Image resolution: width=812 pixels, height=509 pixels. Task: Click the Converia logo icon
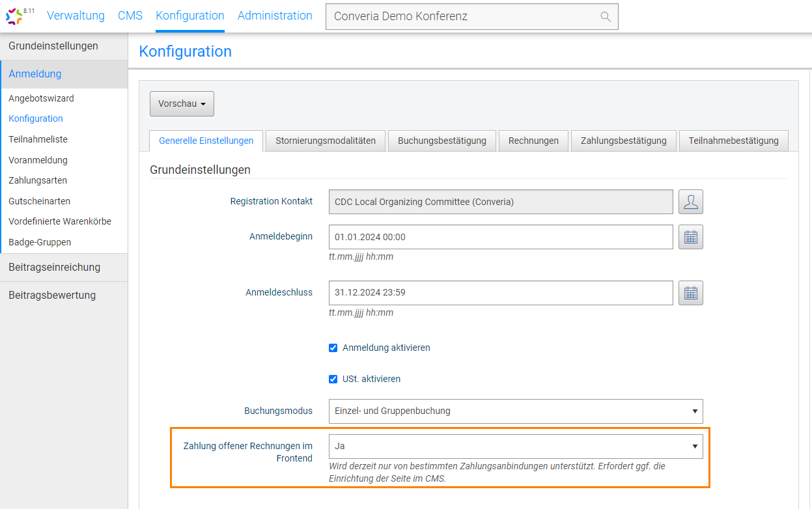pos(14,16)
